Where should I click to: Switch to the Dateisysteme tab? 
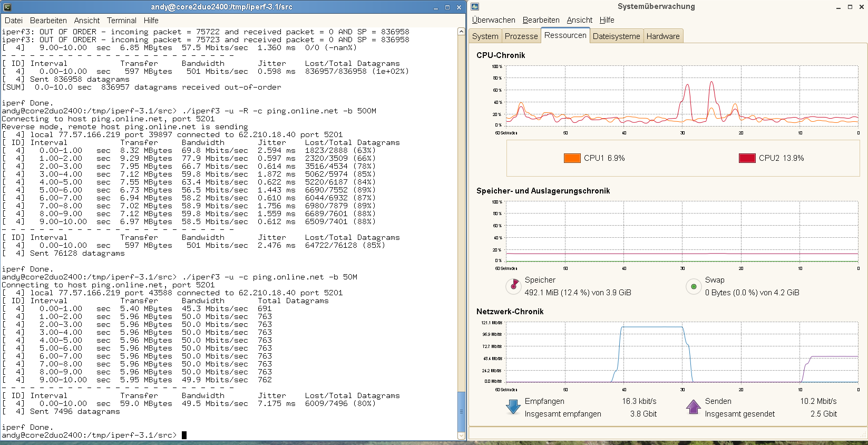click(617, 36)
